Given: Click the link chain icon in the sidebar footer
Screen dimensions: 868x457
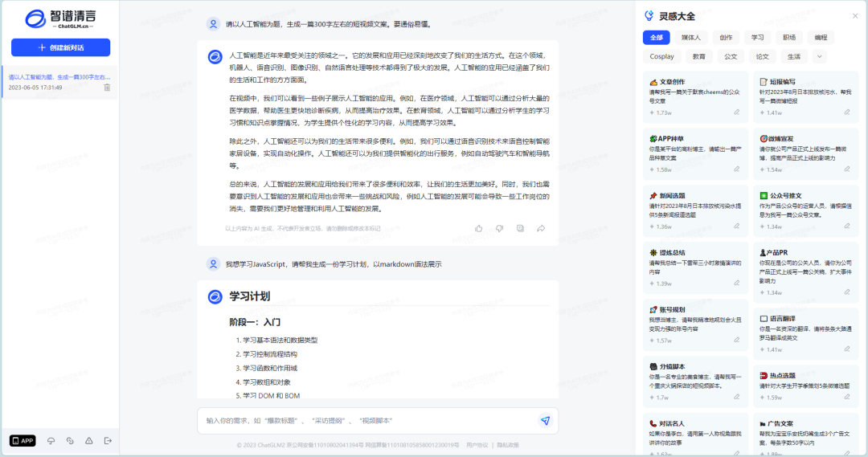Looking at the screenshot, I should pos(70,441).
